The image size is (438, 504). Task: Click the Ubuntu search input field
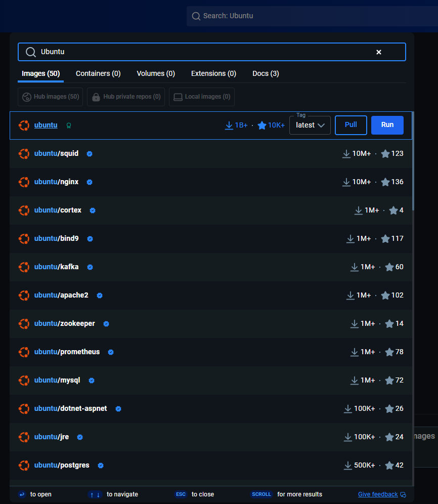[x=212, y=52]
